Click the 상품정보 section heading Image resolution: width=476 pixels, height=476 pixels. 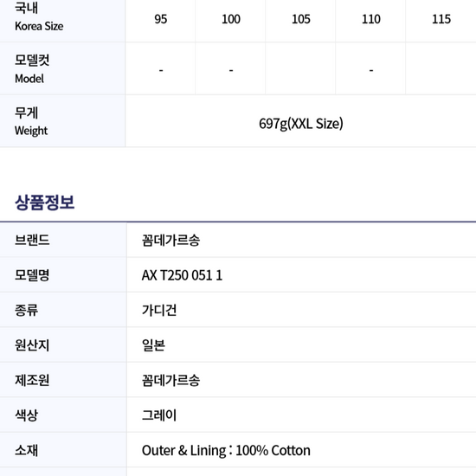(x=45, y=203)
